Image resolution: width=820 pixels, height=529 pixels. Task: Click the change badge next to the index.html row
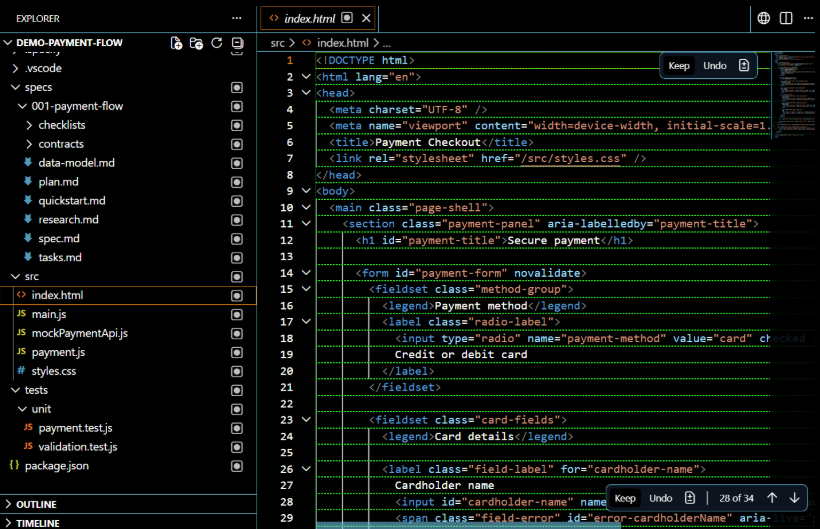pyautogui.click(x=237, y=295)
